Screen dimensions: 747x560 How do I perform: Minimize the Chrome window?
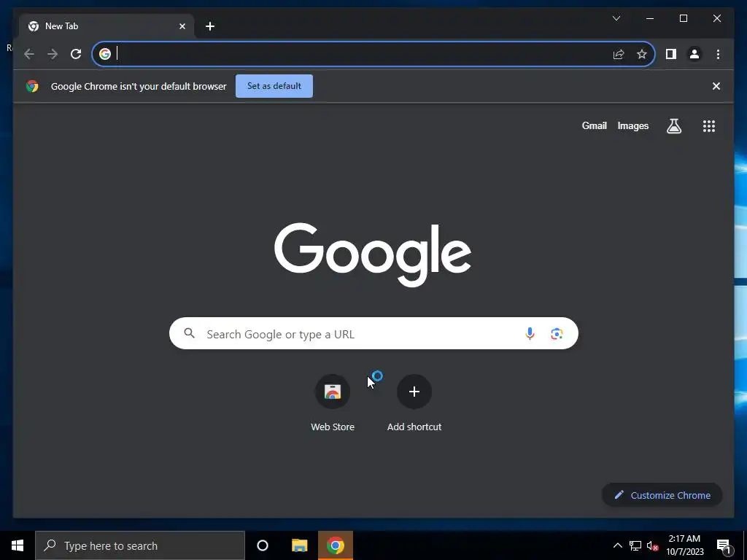pos(650,18)
